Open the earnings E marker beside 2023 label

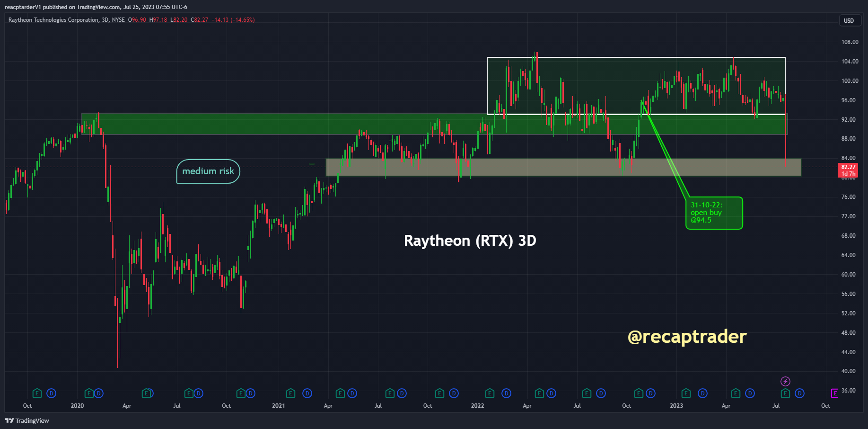pos(686,393)
